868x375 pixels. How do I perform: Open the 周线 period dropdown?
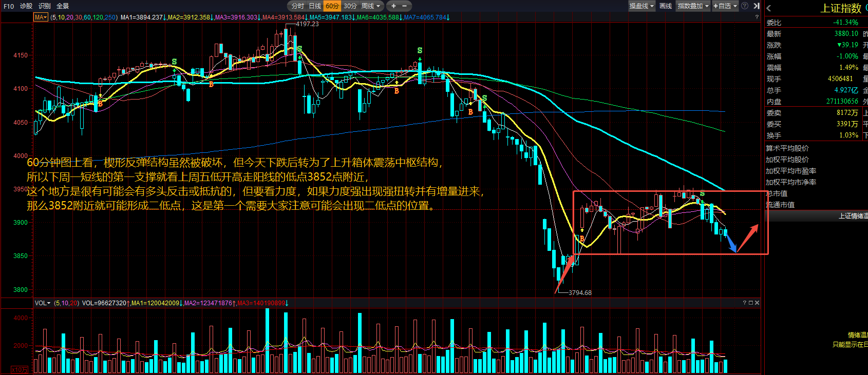tap(371, 6)
